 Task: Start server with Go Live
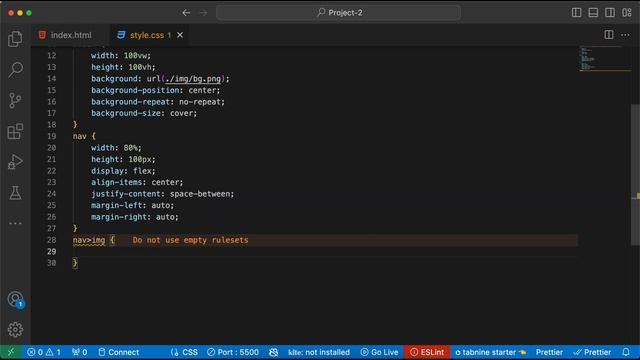coord(380,352)
